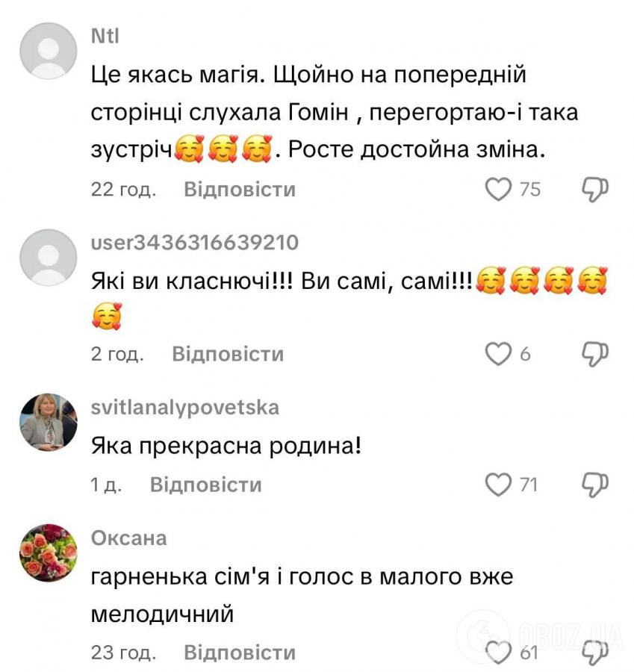Reply to Ntl's comment with Відповісти
The width and height of the screenshot is (634, 672).
pyautogui.click(x=240, y=190)
